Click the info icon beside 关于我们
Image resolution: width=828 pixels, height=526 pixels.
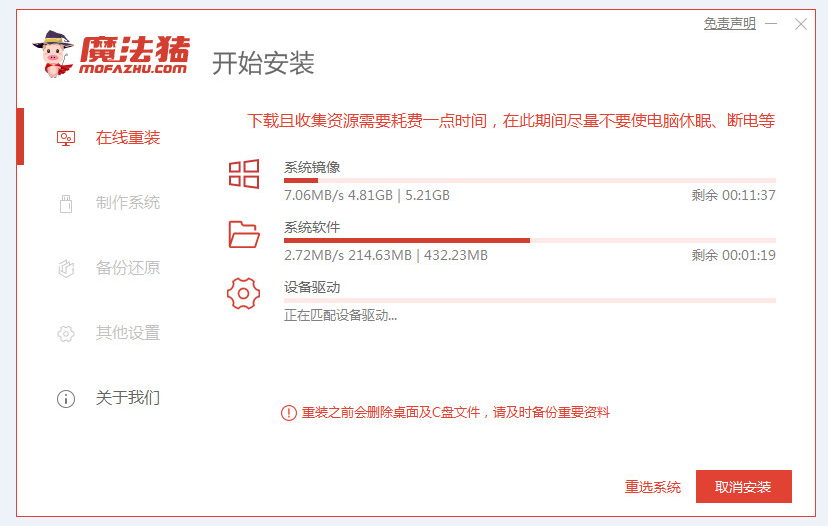[66, 398]
